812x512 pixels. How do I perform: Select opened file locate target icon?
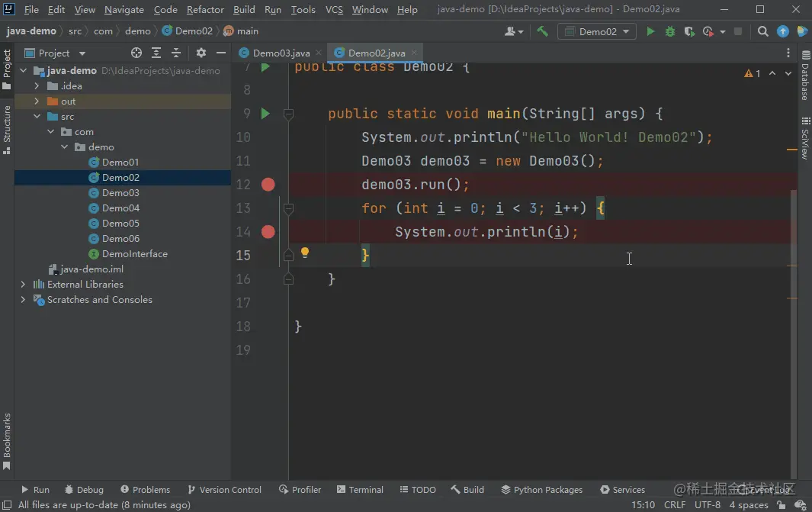[136, 53]
